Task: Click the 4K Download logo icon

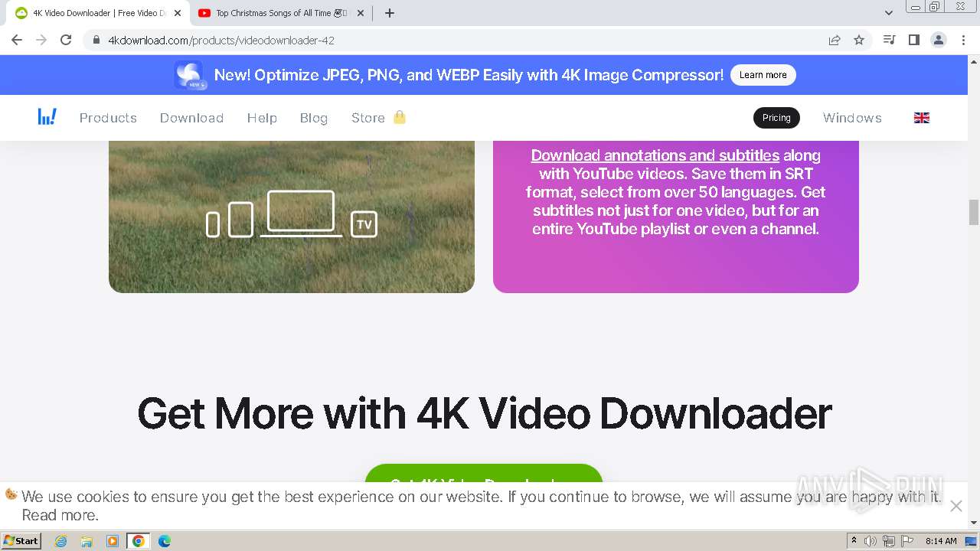Action: point(47,117)
